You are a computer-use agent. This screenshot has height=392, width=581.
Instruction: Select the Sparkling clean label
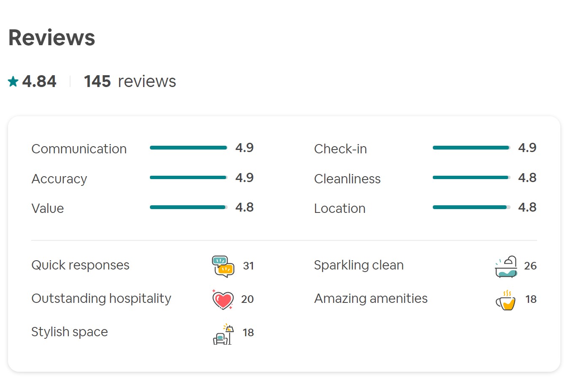pyautogui.click(x=359, y=265)
